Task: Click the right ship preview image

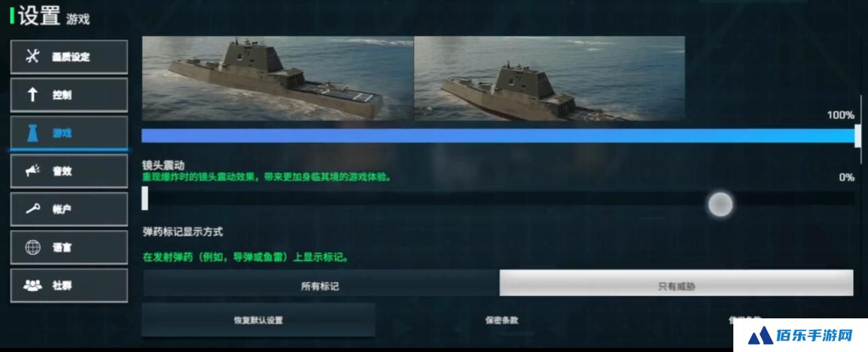Action: click(549, 78)
